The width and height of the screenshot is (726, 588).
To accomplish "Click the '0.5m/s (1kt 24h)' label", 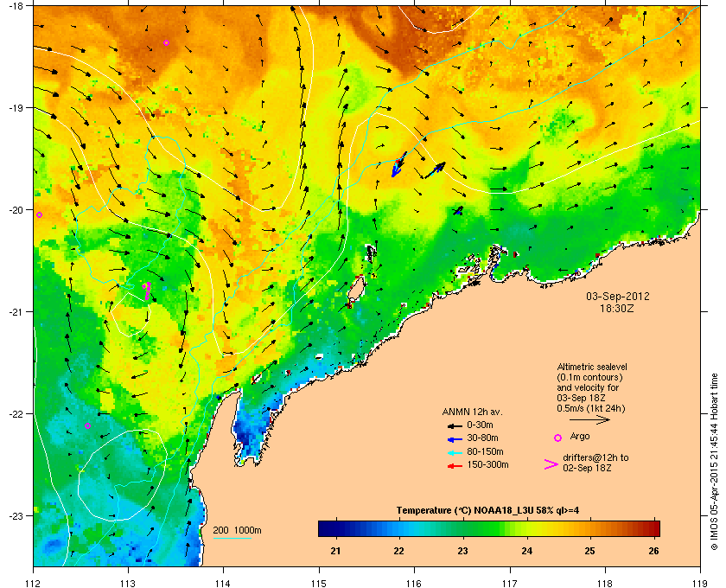I will [591, 409].
